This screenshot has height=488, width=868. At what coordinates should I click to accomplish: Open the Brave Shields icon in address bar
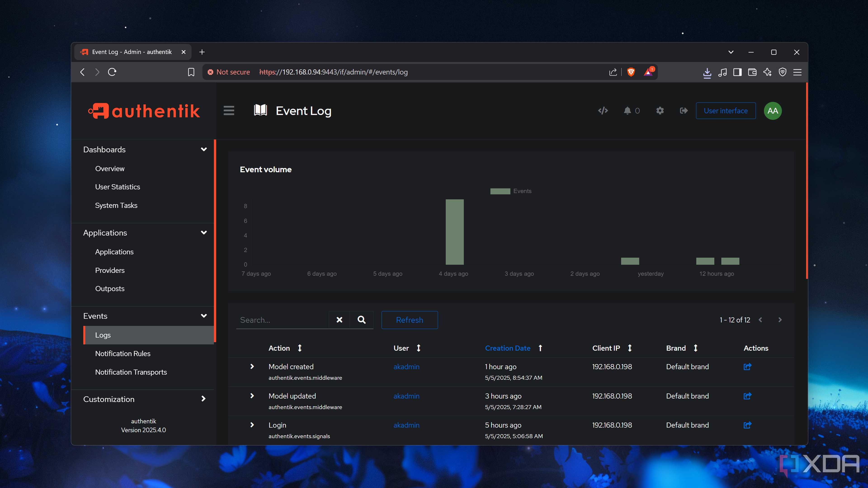point(630,72)
